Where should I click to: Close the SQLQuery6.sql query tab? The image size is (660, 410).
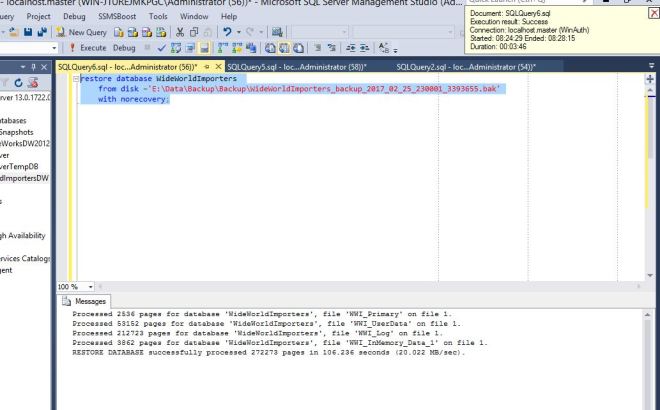click(220, 66)
